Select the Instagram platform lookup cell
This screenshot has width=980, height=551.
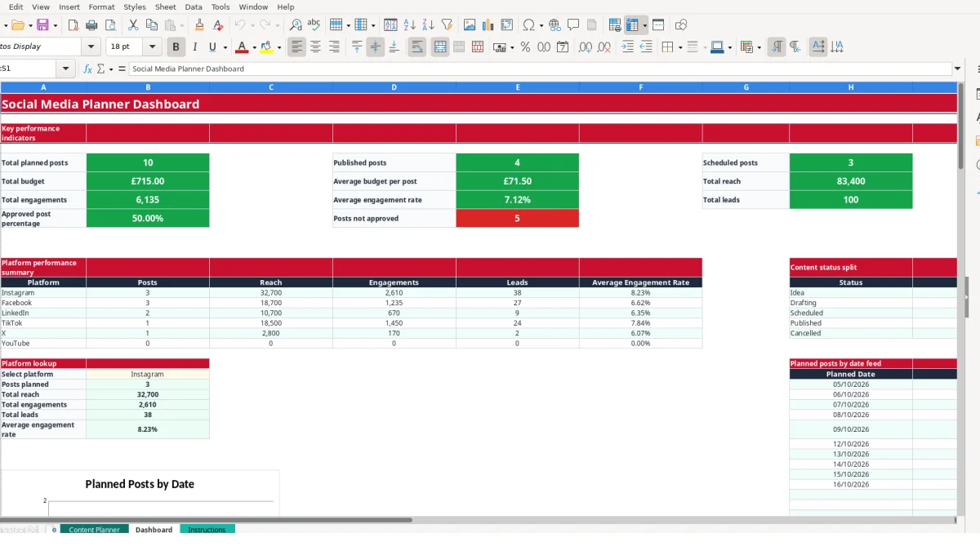148,374
